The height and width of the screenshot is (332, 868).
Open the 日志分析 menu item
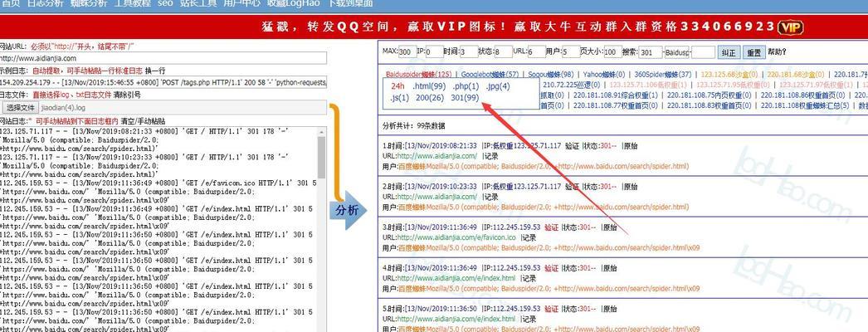(x=45, y=2)
